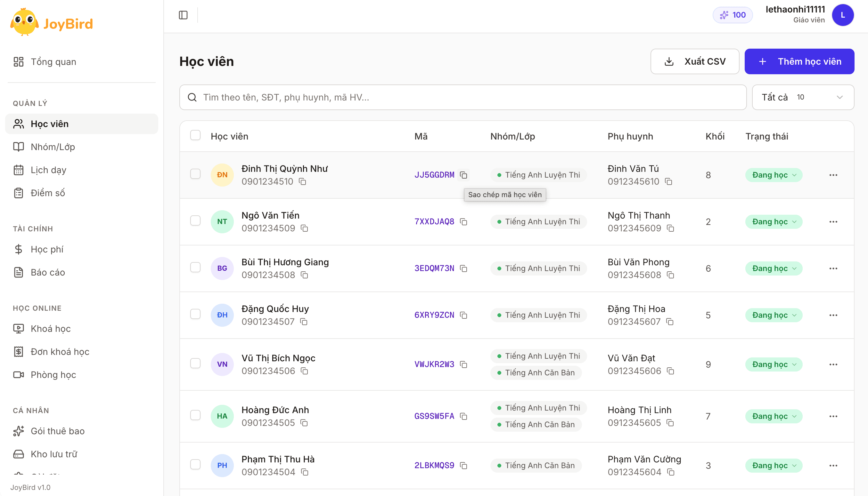
Task: Click the Xuất CSV button
Action: tap(694, 61)
